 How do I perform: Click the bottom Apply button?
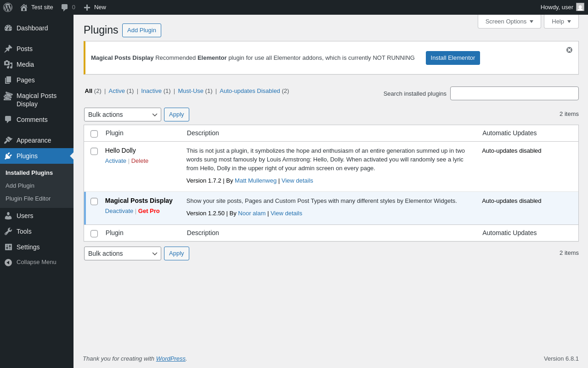point(176,253)
